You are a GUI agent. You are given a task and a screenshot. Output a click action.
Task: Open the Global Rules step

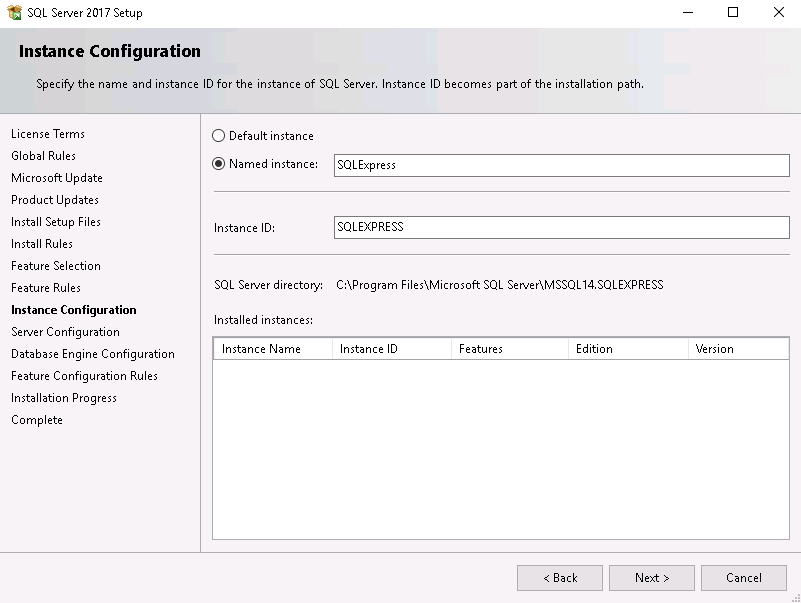43,156
